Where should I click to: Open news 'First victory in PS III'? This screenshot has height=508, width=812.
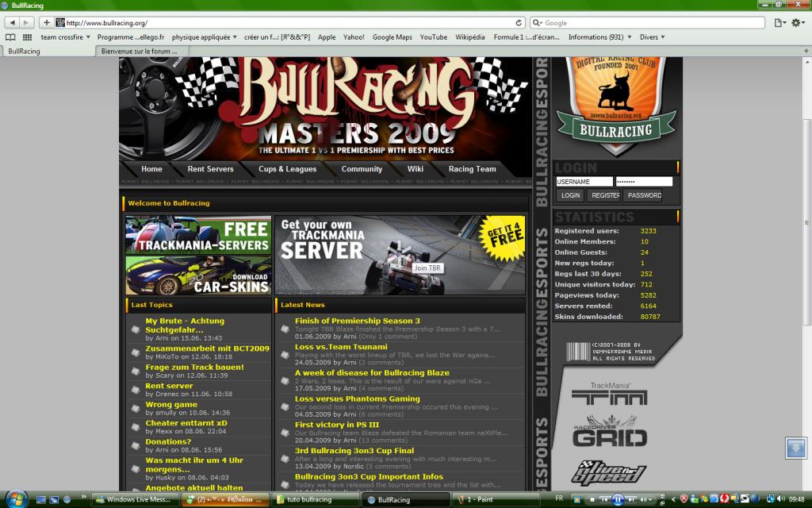[336, 425]
